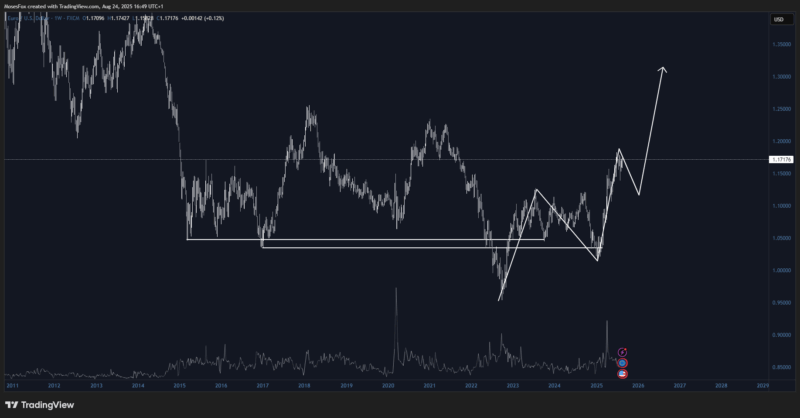Click the upward arrow tip of projection

click(x=662, y=68)
